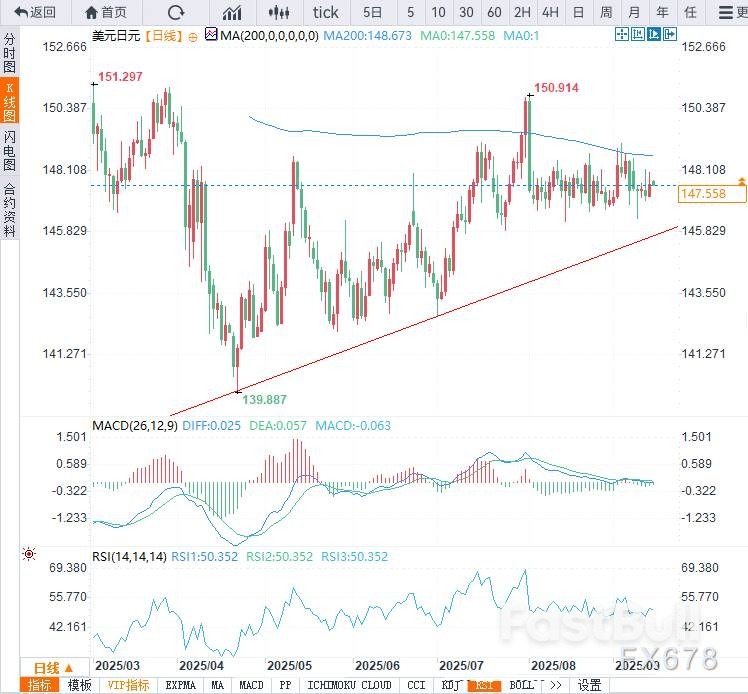Screen dimensions: 748x694
Task: Select the 2H timeframe button
Action: 522,13
